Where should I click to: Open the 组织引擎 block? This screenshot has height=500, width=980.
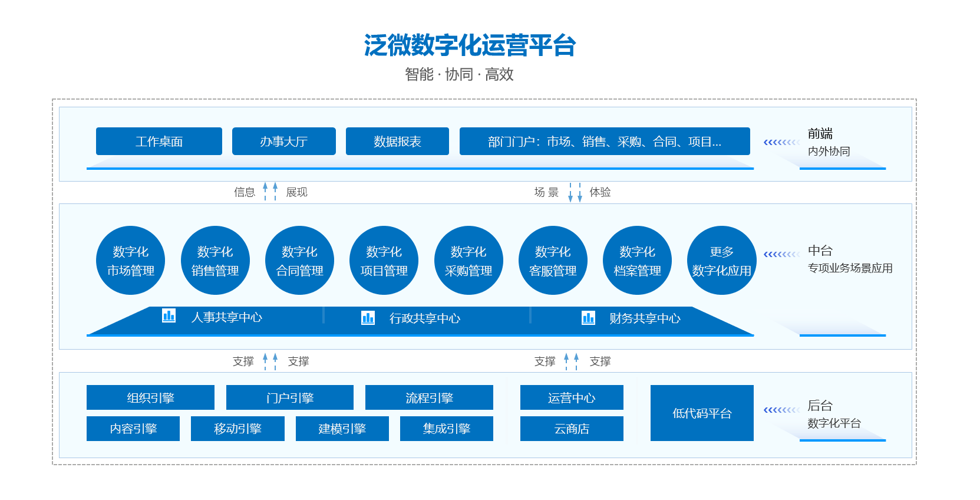coord(150,397)
